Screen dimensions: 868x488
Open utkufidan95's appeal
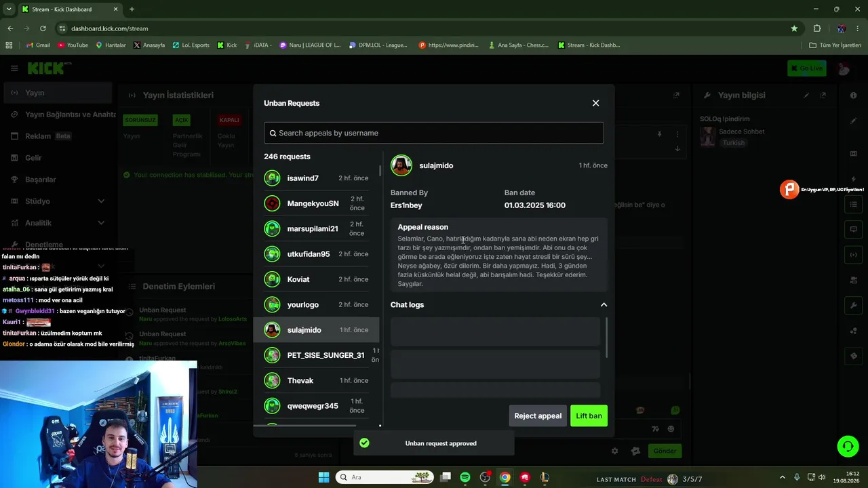(x=317, y=254)
